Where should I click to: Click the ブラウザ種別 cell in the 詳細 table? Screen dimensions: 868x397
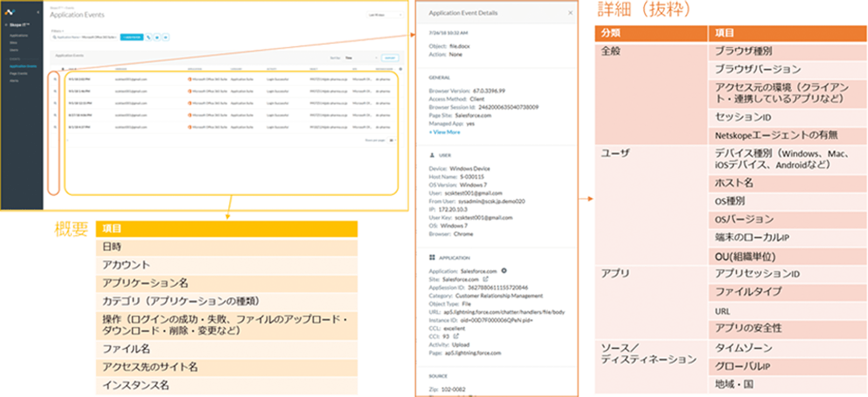tap(787, 51)
